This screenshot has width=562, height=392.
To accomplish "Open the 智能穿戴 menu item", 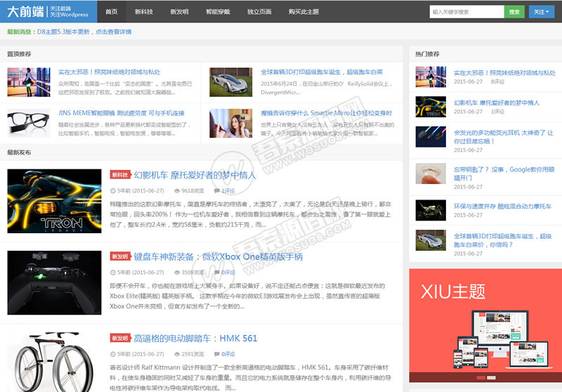I will [218, 12].
